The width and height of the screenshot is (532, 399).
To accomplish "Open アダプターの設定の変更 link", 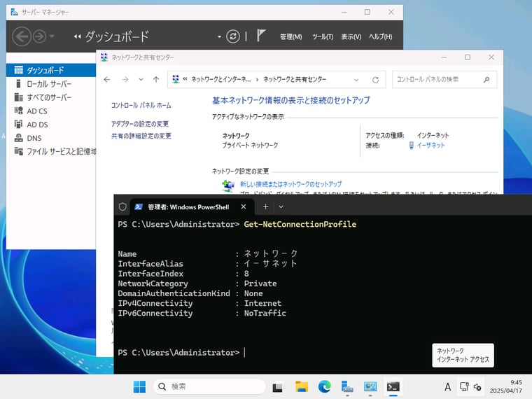I will 139,124.
